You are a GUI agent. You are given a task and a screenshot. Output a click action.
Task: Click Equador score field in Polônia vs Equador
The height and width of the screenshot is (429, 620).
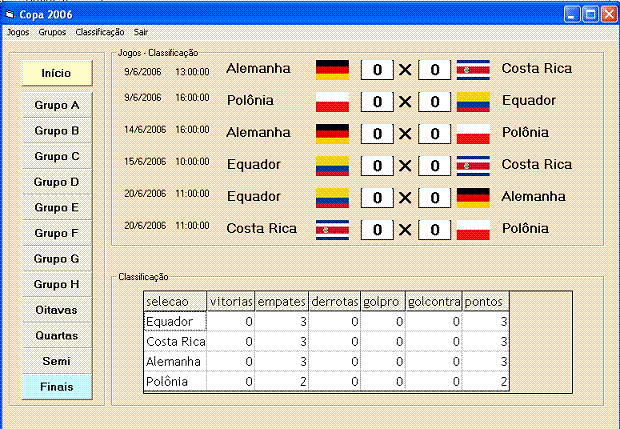click(434, 101)
